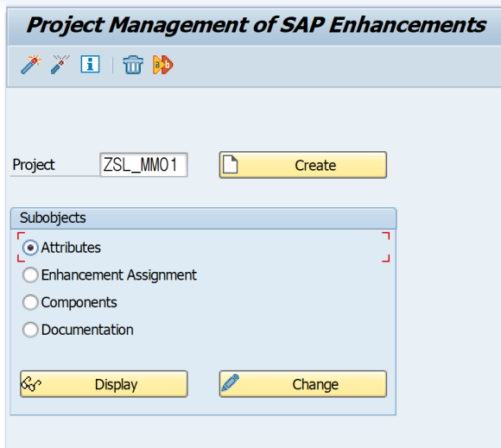Click the Rename a-to-b arrow icon

click(163, 65)
